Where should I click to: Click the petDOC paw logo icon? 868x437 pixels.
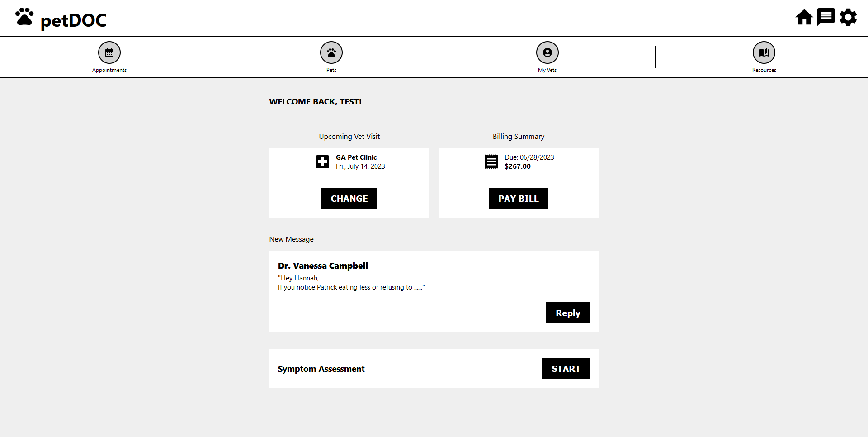[x=24, y=17]
